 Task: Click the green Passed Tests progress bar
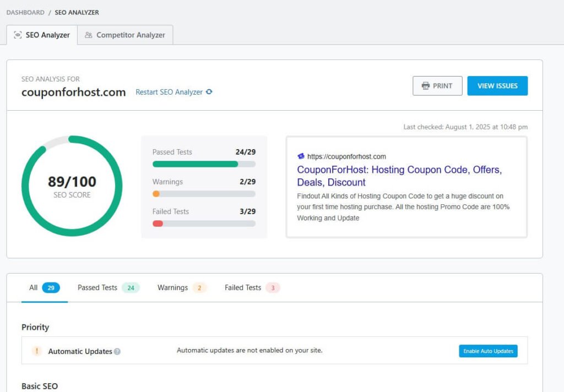coord(204,164)
